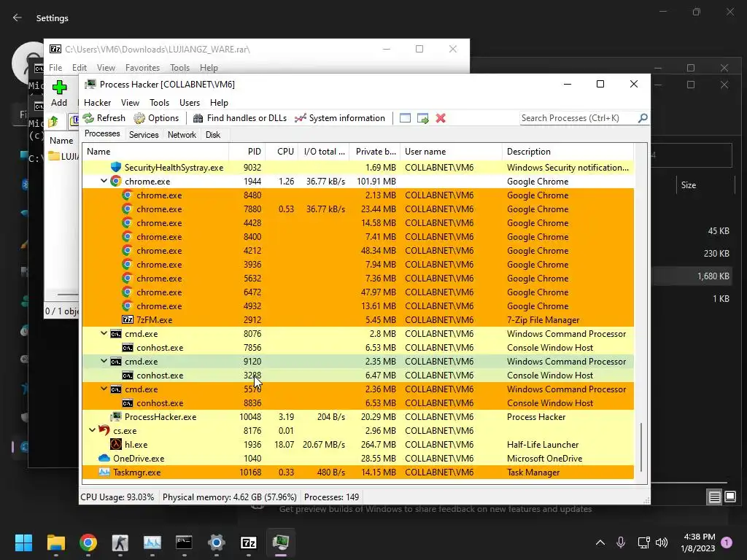Sort by the I/O total column header
The width and height of the screenshot is (747, 560).
click(x=324, y=152)
